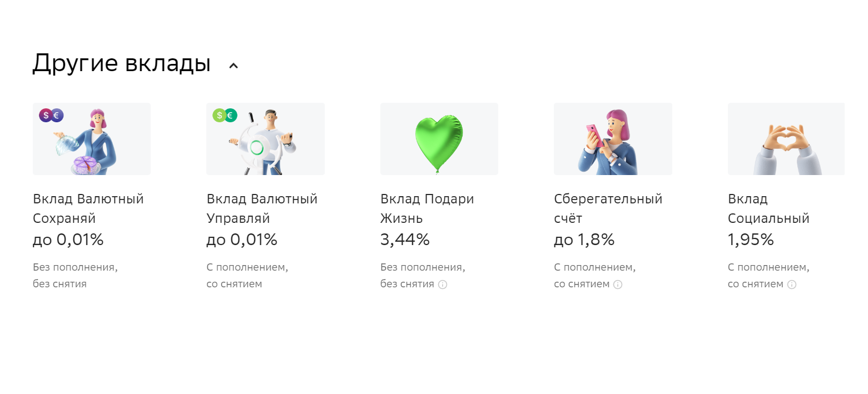
Task: Click the green heart balloon image
Action: click(x=439, y=138)
